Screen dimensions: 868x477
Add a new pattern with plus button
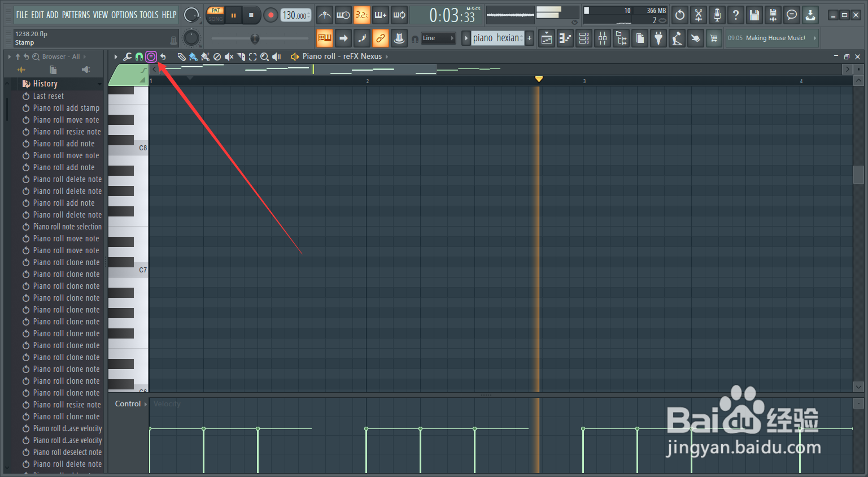point(529,38)
